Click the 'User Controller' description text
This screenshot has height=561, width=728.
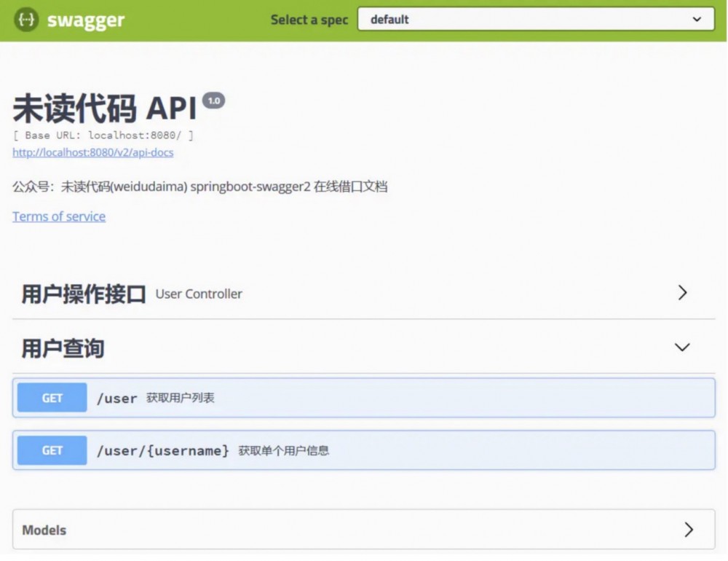pos(199,294)
